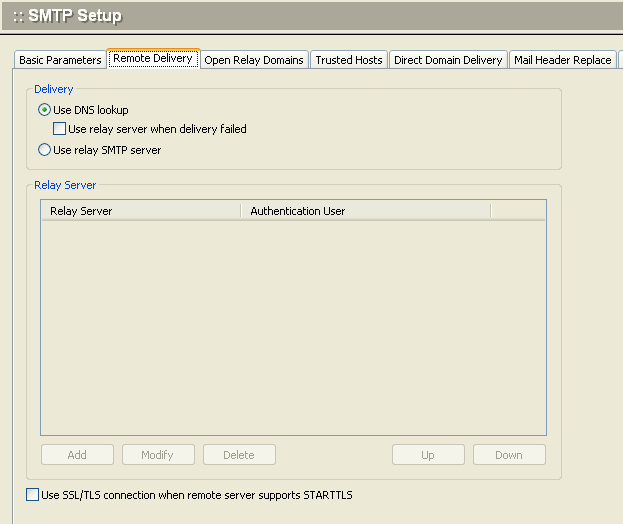Switch to the Mail Header Replace tab
Screen dimensions: 623x524
(562, 60)
